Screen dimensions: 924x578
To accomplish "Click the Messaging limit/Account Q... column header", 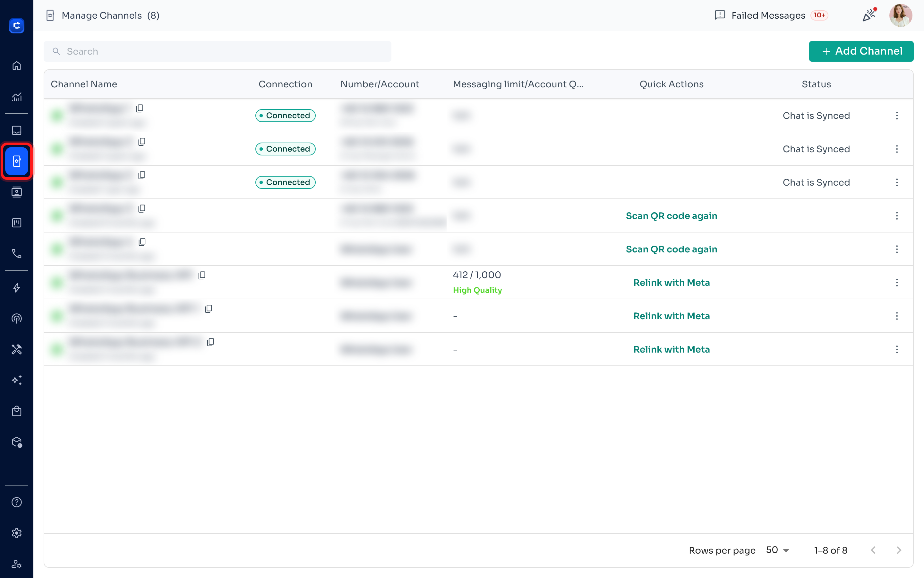I will pos(518,84).
